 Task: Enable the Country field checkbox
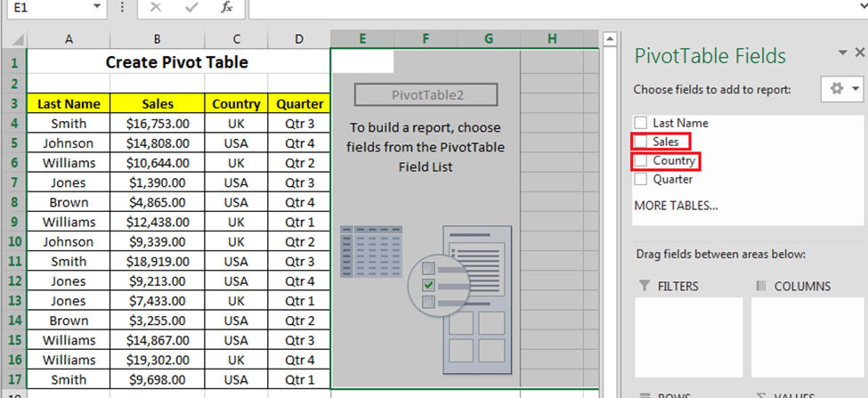click(641, 161)
